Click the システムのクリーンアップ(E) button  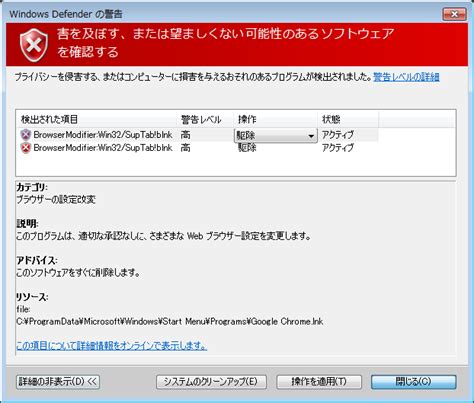point(211,382)
